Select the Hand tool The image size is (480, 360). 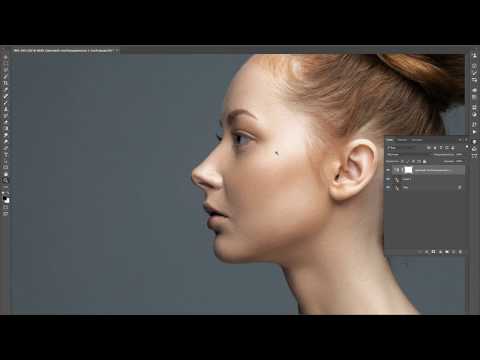tap(6, 174)
